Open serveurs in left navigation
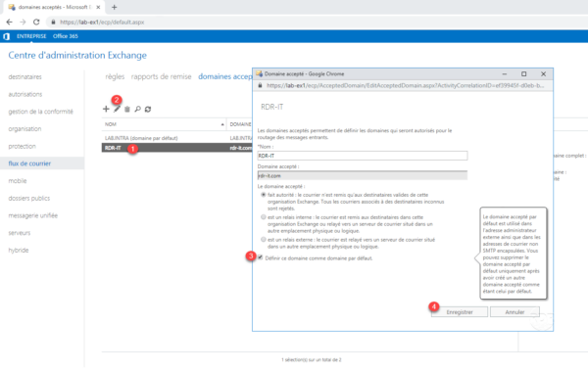Screen dimensions: 588x372 click(20, 233)
